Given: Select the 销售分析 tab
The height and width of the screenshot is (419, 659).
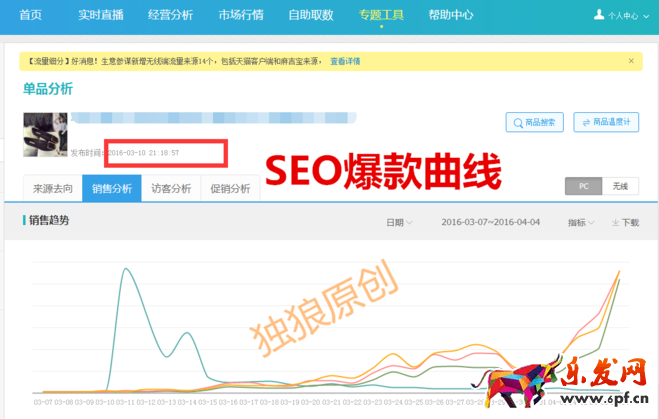Looking at the screenshot, I should click(111, 188).
